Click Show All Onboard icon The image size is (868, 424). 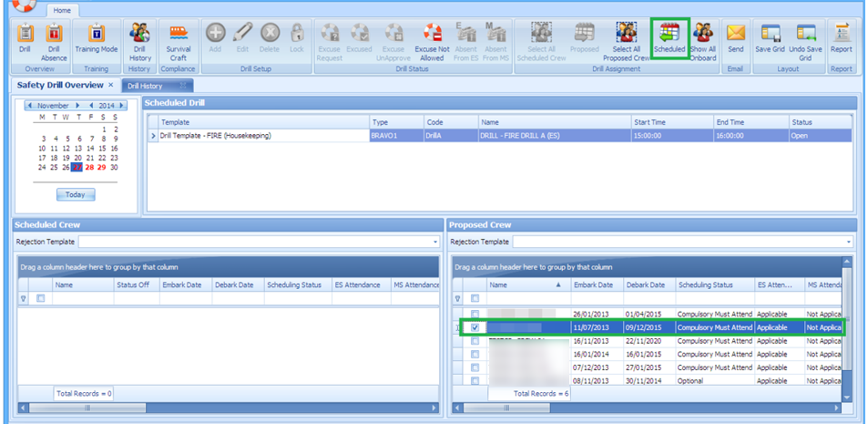703,42
